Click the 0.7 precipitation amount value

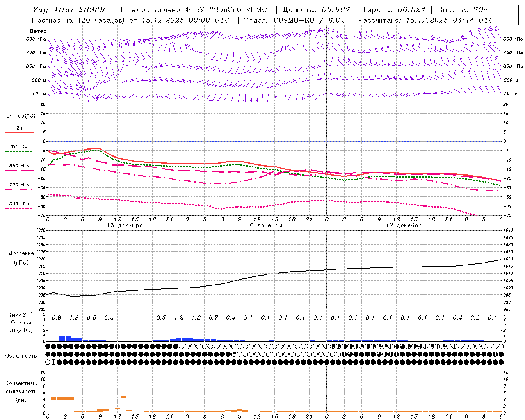[x=213, y=317]
